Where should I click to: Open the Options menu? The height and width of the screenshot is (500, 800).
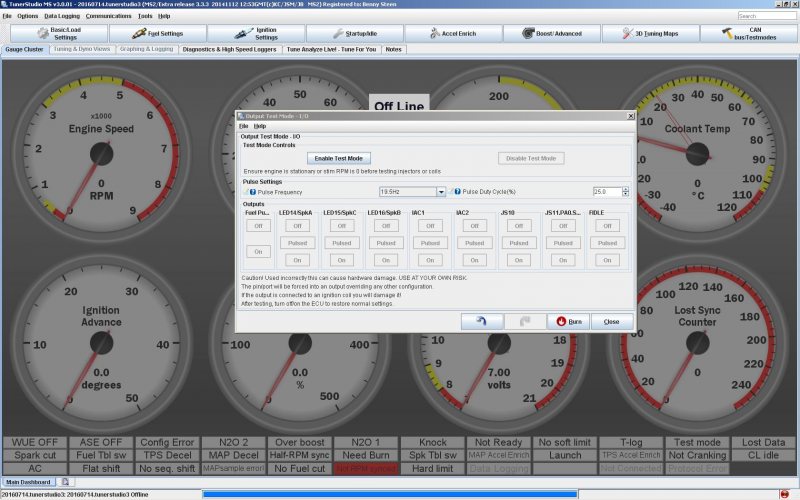click(28, 16)
